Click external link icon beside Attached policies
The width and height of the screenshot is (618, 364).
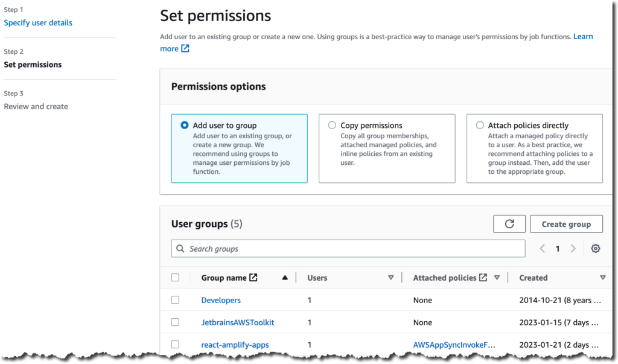pos(483,278)
